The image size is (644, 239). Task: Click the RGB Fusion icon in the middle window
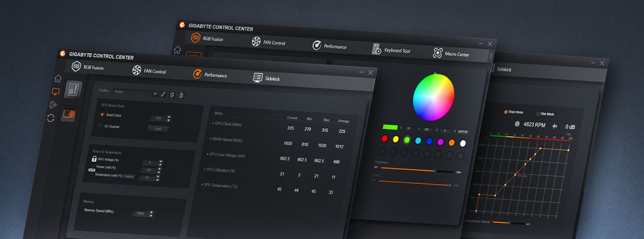[x=196, y=38]
